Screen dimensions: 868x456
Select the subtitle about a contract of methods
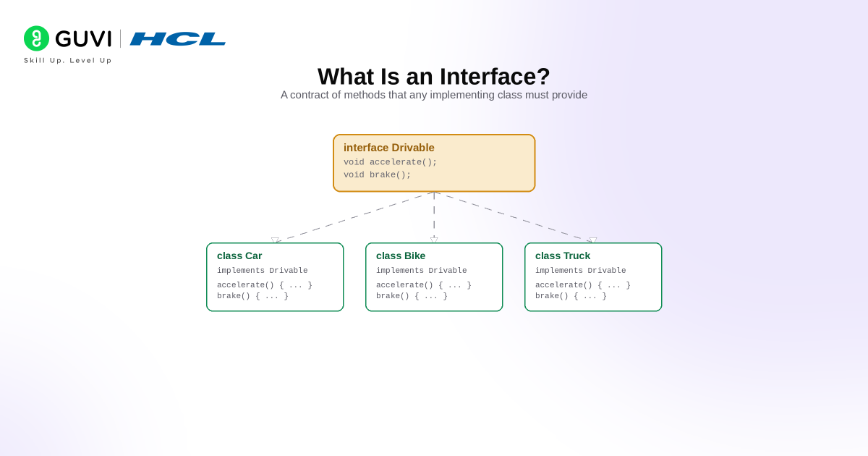tap(434, 95)
